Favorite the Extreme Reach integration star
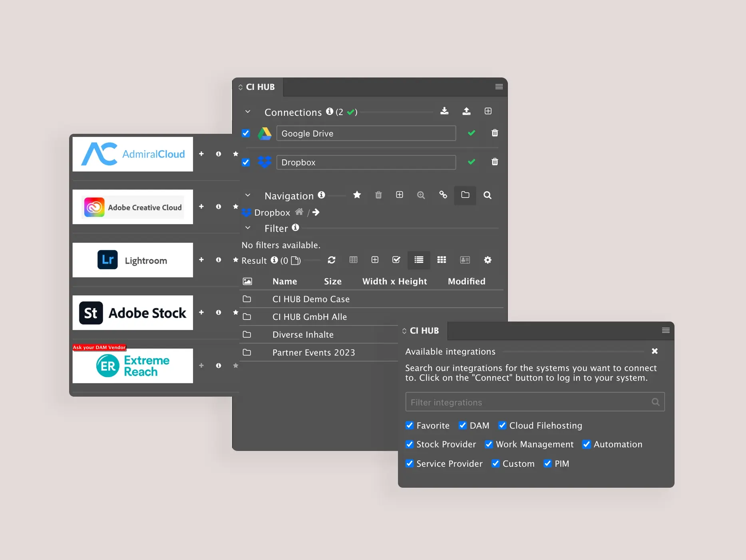Screen dimensions: 746x560 (x=236, y=365)
